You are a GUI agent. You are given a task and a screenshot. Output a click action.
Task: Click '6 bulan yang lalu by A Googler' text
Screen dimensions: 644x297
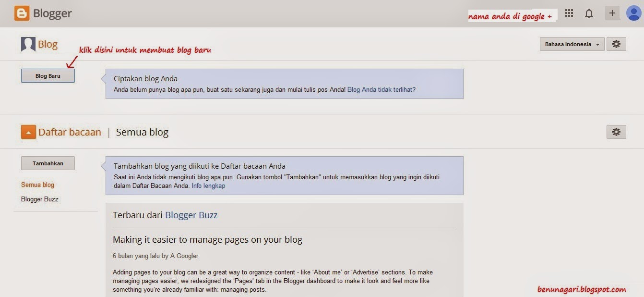(155, 256)
